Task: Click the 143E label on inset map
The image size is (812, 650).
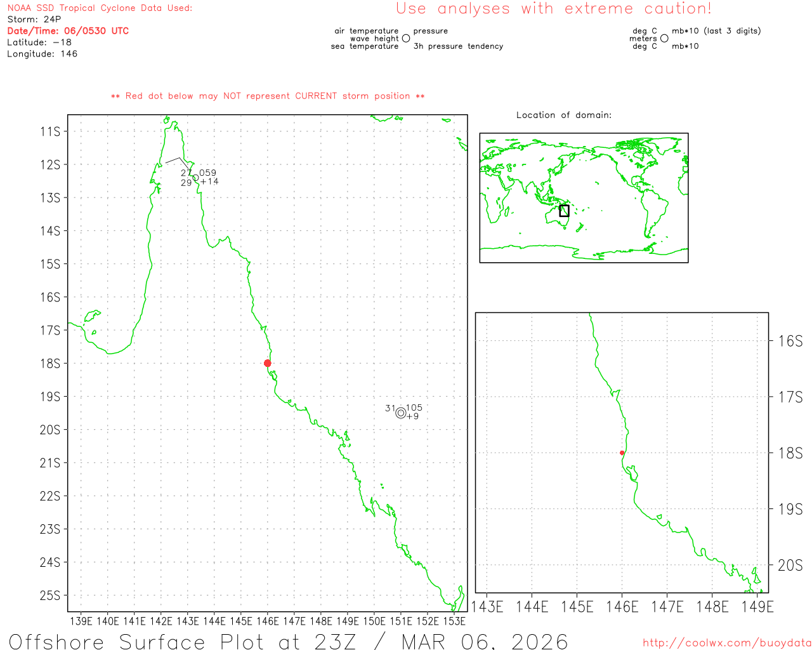Action: coord(487,607)
